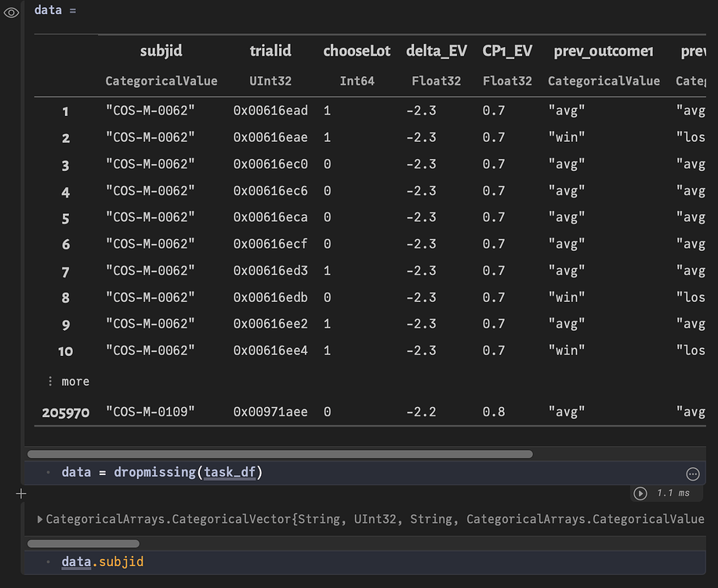Image resolution: width=718 pixels, height=588 pixels.
Task: Click the plus icon to insert a new cell
Action: tap(20, 494)
